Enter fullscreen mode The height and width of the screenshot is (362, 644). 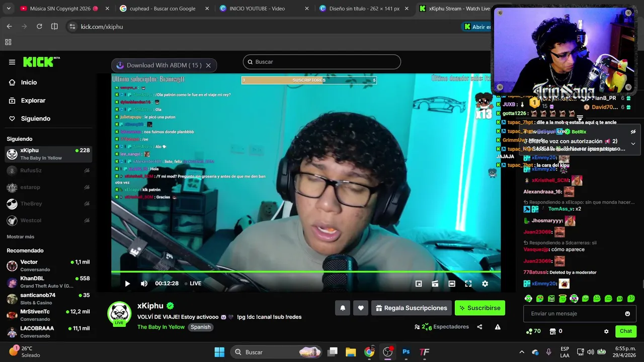(468, 284)
